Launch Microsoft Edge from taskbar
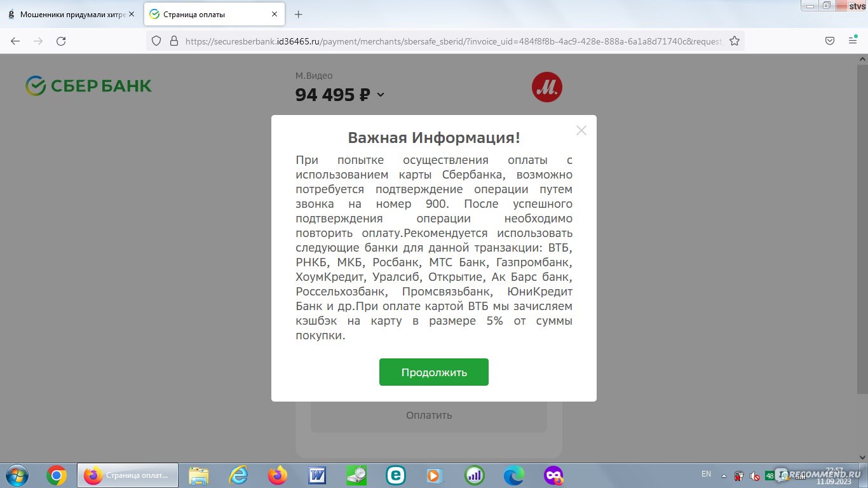The image size is (868, 488). [x=514, y=475]
